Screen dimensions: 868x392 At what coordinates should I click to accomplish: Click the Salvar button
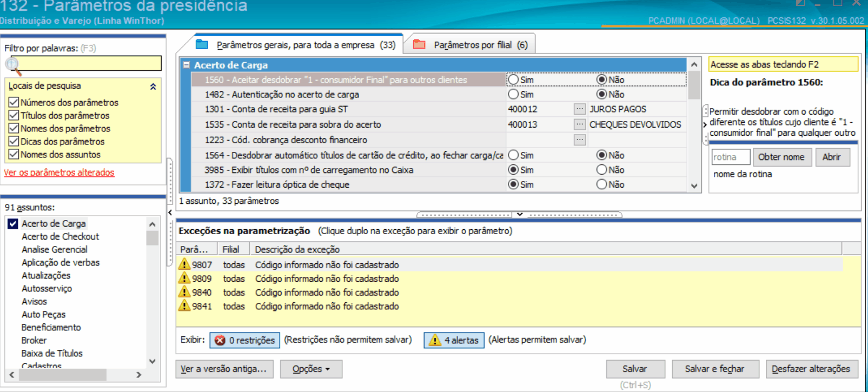tap(635, 369)
